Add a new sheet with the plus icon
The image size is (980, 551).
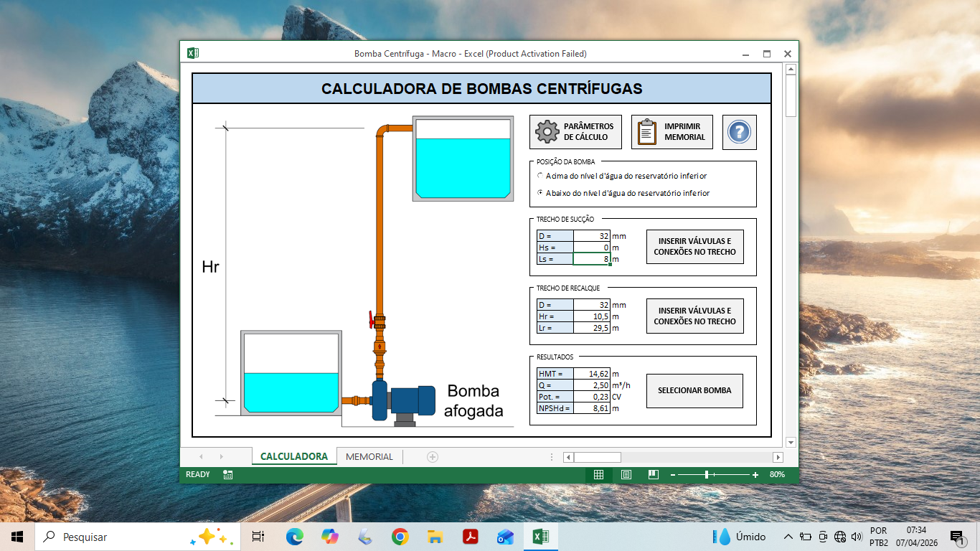tap(433, 457)
